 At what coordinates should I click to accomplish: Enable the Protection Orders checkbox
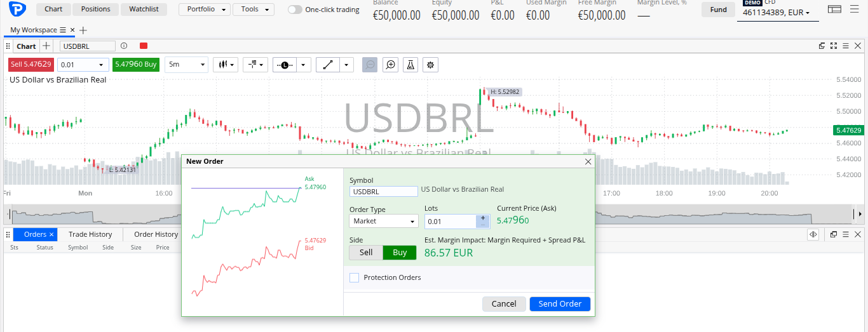click(355, 277)
